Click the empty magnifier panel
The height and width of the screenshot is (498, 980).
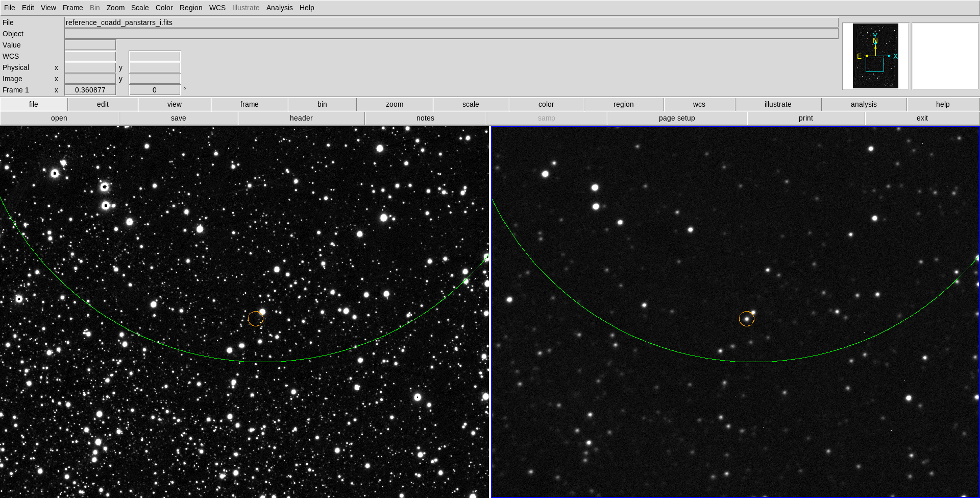[945, 56]
